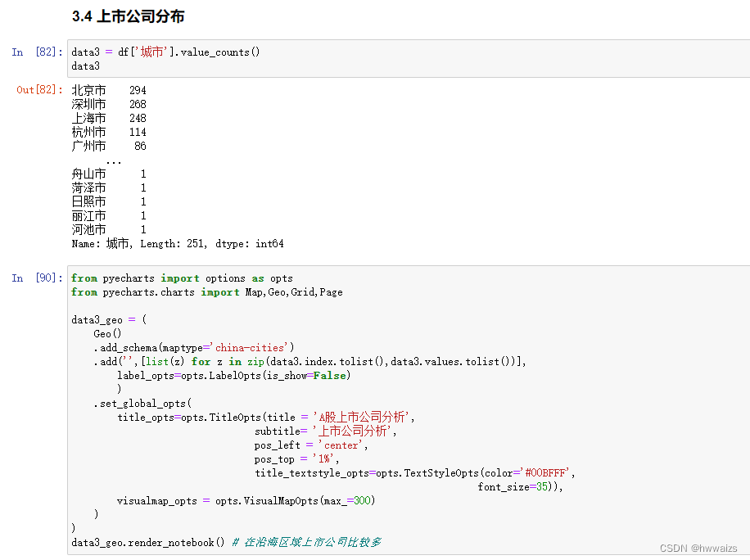Click the 'from pyecharts import options as opts' line

(x=182, y=278)
